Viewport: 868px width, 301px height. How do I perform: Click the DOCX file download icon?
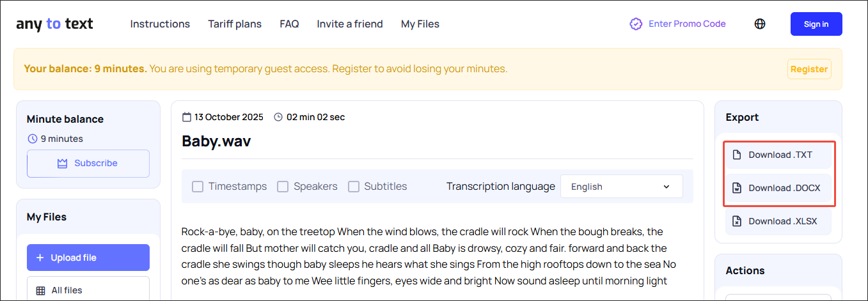click(737, 188)
